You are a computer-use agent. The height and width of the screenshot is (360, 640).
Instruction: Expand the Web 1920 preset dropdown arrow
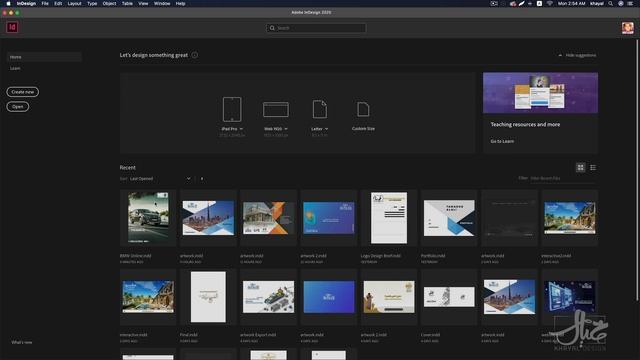tap(286, 129)
